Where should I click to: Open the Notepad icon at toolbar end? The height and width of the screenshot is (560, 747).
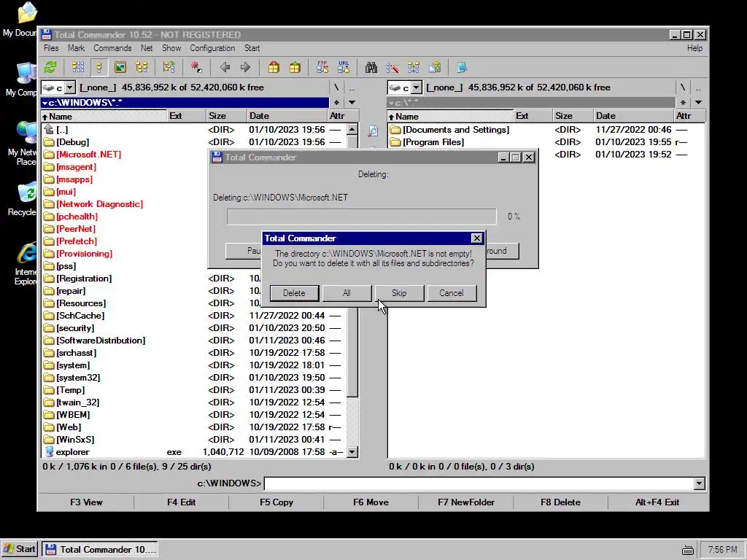(x=462, y=67)
